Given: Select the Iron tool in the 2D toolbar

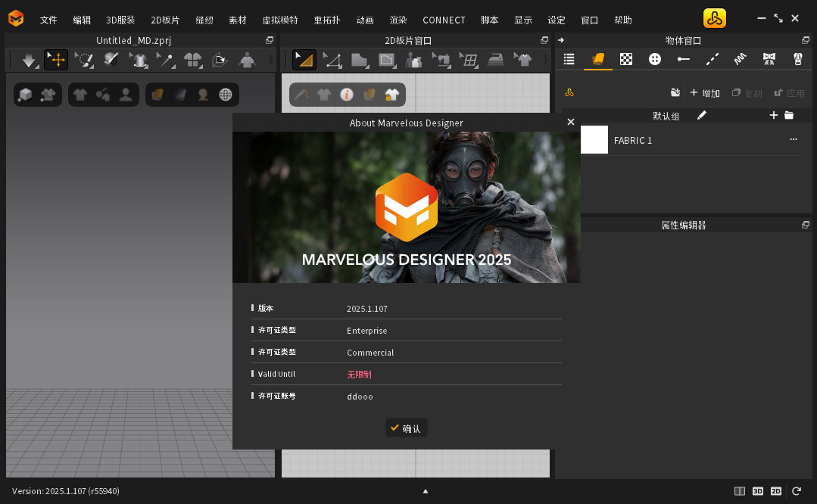Looking at the screenshot, I should pyautogui.click(x=496, y=59).
